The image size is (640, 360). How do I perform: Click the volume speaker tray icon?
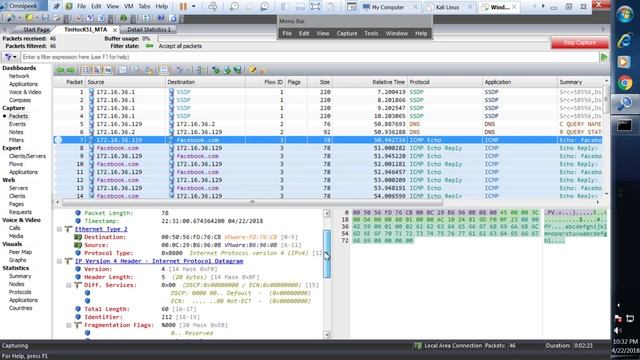click(x=618, y=330)
